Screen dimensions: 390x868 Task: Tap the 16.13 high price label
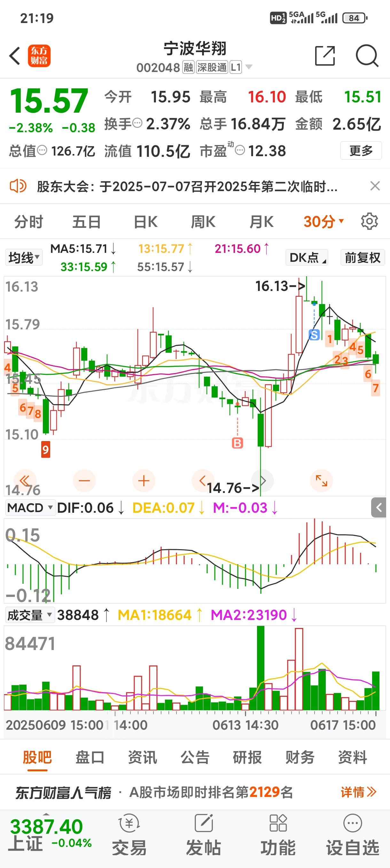[x=280, y=286]
